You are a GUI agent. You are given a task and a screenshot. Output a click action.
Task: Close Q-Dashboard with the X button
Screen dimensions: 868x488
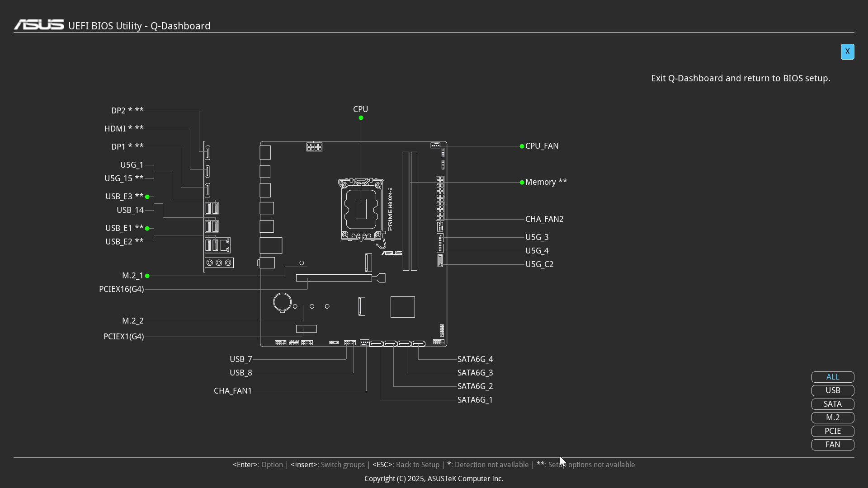847,52
